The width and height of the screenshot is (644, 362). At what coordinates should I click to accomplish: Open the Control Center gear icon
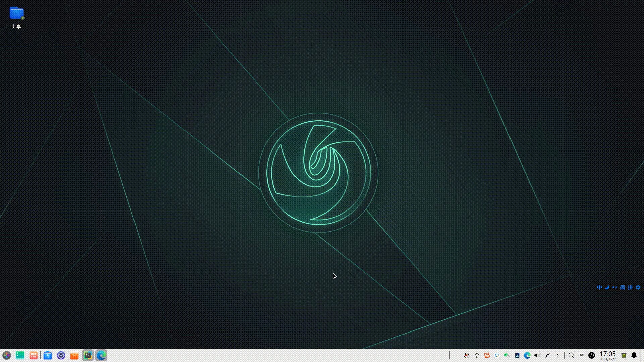coord(61,355)
